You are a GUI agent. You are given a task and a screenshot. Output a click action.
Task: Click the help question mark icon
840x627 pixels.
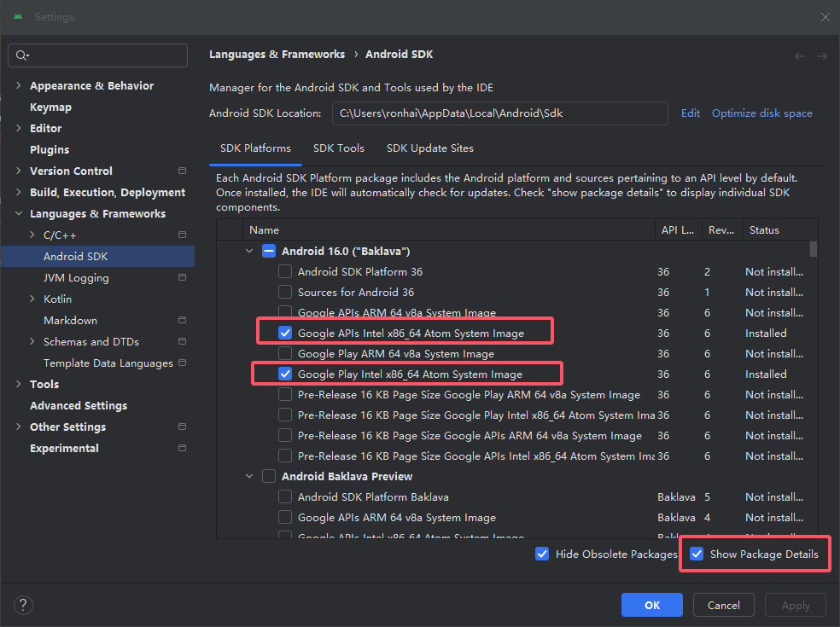pos(23,604)
